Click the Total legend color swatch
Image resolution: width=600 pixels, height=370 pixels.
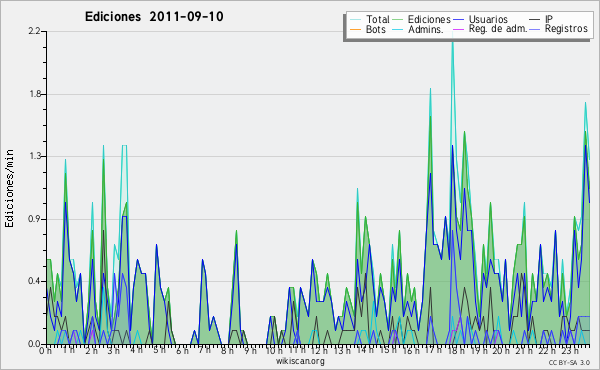pyautogui.click(x=355, y=20)
